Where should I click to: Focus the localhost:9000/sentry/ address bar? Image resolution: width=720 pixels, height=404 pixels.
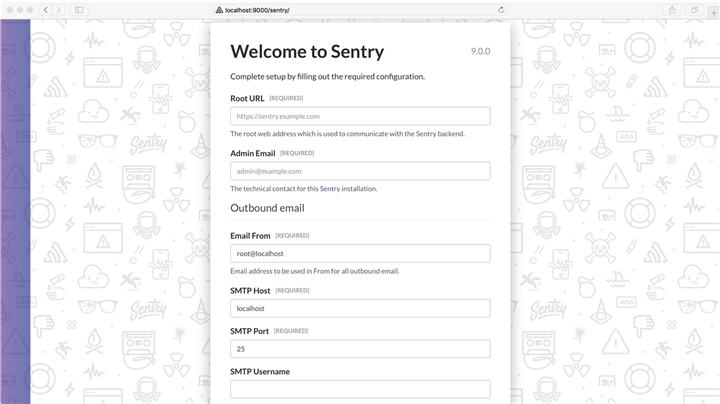click(360, 10)
